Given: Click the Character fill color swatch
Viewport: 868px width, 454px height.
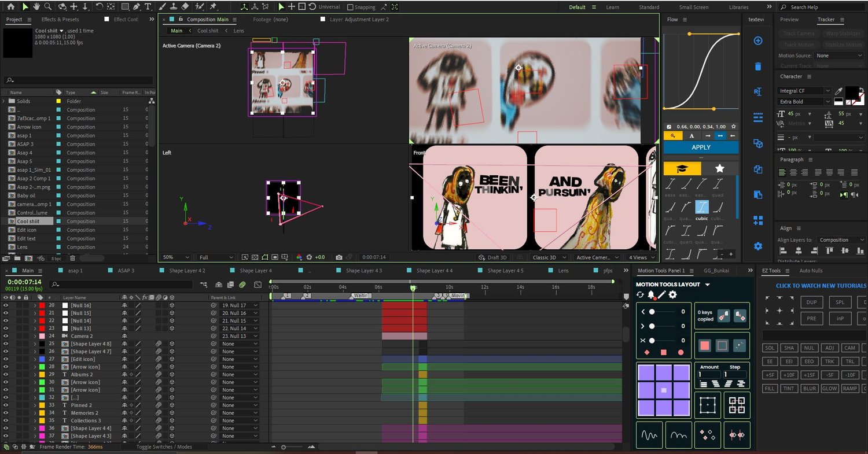Looking at the screenshot, I should 851,92.
